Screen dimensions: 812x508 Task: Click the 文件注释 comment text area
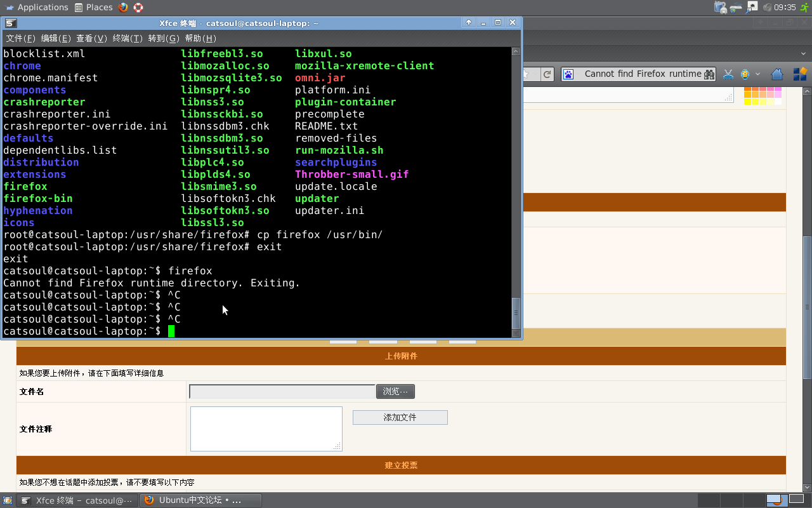point(266,429)
